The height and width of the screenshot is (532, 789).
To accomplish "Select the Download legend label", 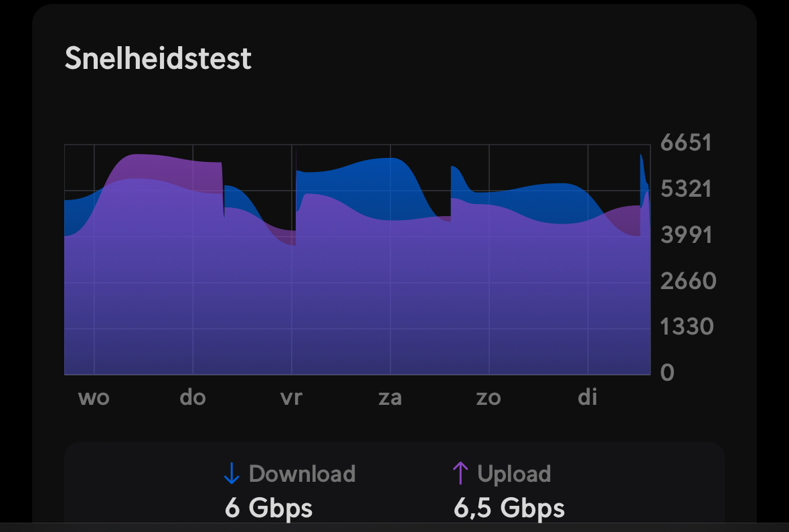I will [x=302, y=474].
